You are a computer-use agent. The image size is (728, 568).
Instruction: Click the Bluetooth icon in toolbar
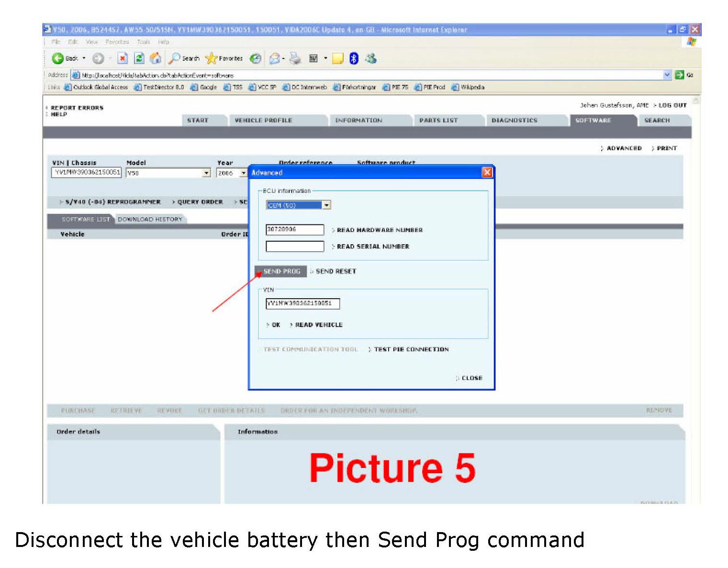354,58
